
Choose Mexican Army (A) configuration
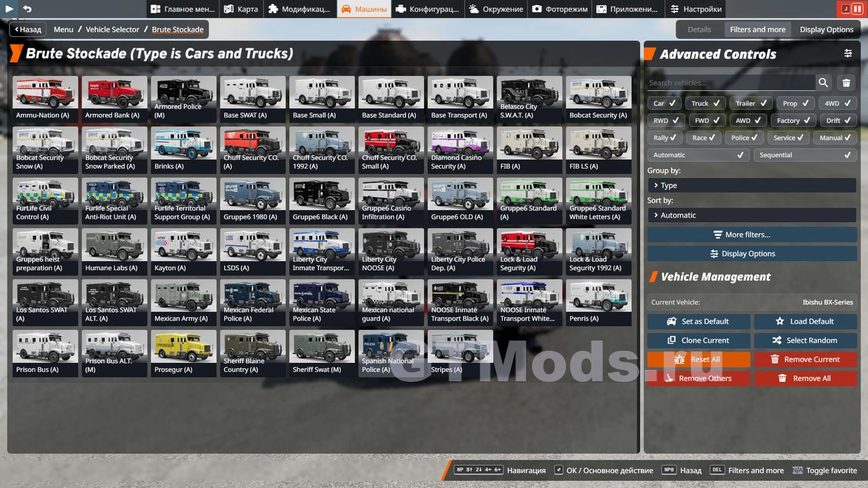pyautogui.click(x=184, y=302)
